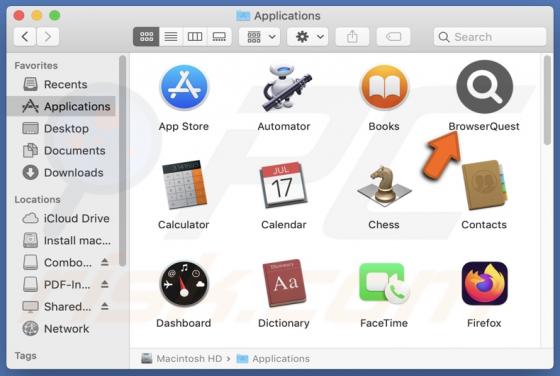Click the BrowserQuest name label
This screenshot has height=376, width=560.
[484, 126]
